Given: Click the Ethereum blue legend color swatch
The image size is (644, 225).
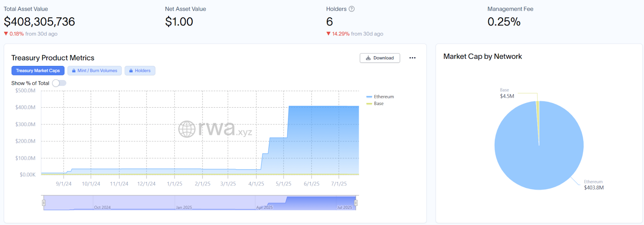Looking at the screenshot, I should pyautogui.click(x=369, y=97).
